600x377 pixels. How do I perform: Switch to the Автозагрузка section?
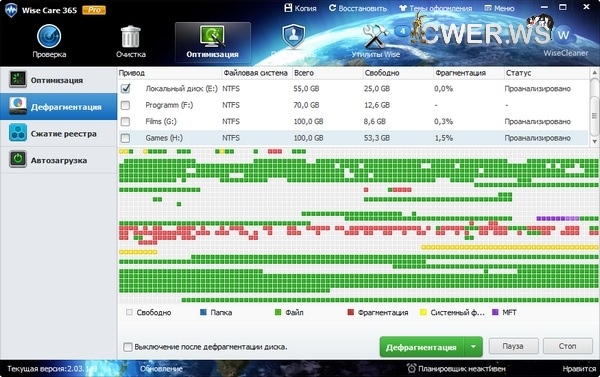point(59,160)
